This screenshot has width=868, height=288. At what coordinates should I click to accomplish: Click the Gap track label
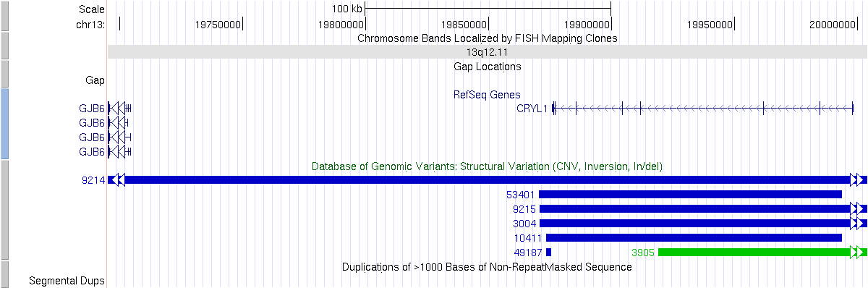click(95, 81)
